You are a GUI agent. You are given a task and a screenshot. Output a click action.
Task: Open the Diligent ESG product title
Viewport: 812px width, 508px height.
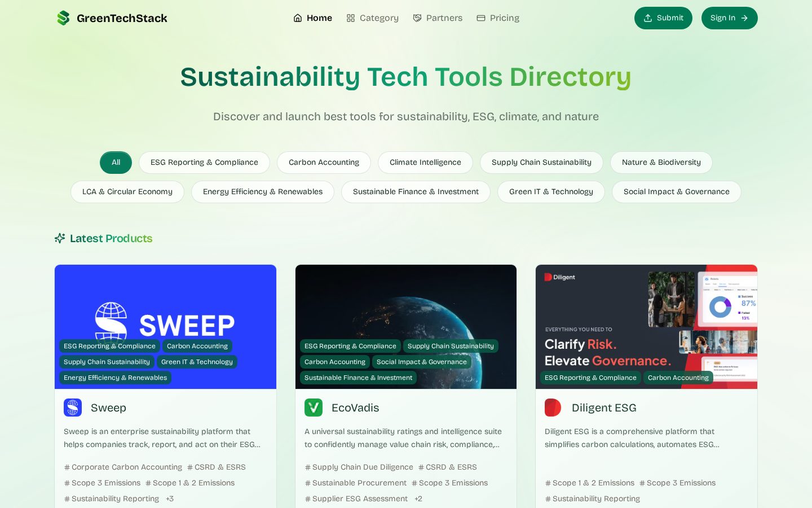coord(604,408)
